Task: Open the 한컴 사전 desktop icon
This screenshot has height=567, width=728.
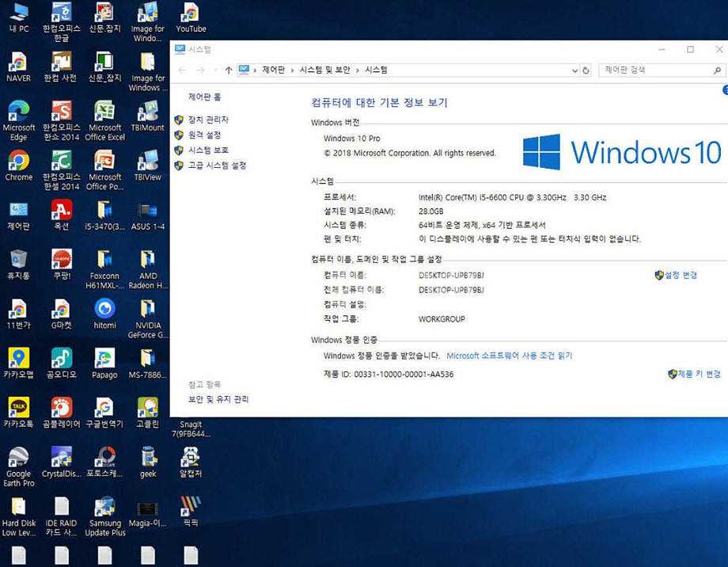Action: pos(61,67)
